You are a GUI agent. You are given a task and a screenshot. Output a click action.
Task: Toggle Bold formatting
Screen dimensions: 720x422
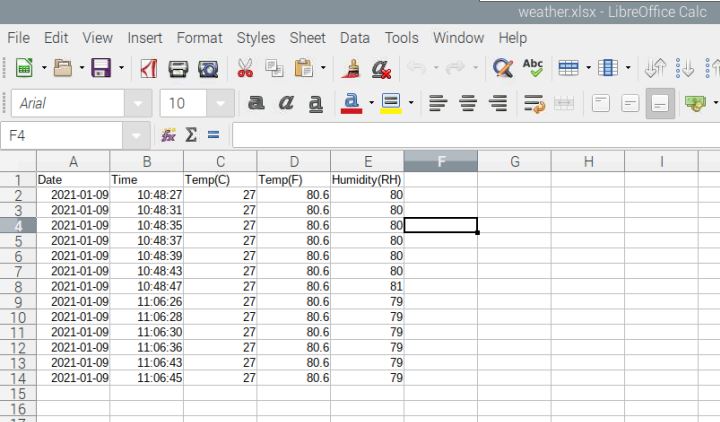[x=256, y=103]
